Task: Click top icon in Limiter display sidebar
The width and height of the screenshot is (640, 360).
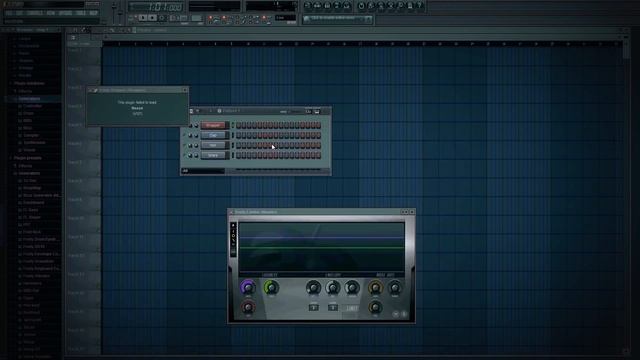Action: (233, 225)
